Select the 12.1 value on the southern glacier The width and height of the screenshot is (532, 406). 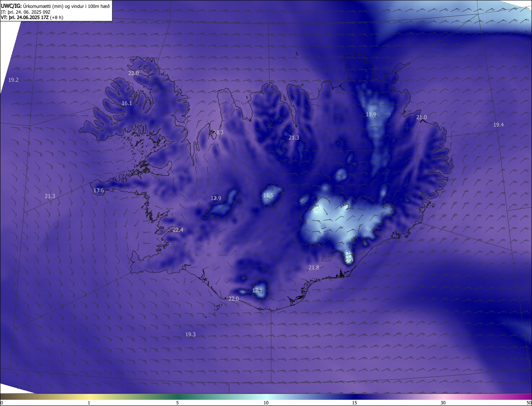[257, 291]
